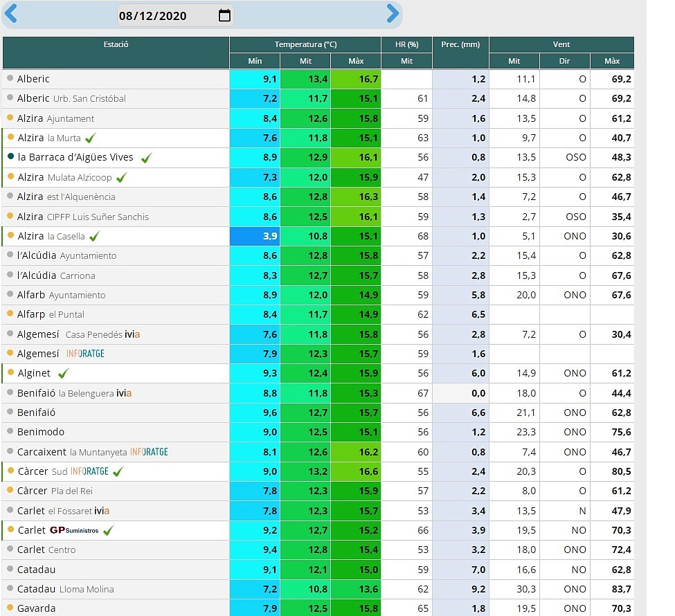Click the dark teal dot of la Barraca d'Aigües Vives
This screenshot has width=675, height=616.
(11, 156)
